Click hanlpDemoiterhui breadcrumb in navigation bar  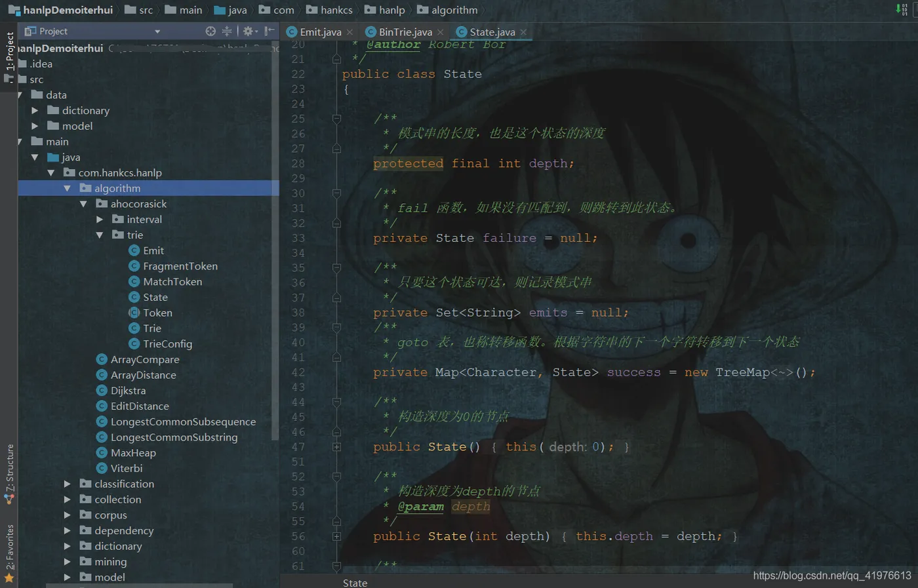tap(61, 10)
